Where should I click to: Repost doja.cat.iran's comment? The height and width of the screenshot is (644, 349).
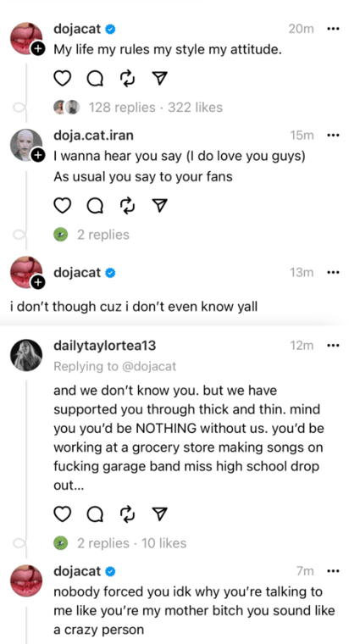[128, 205]
